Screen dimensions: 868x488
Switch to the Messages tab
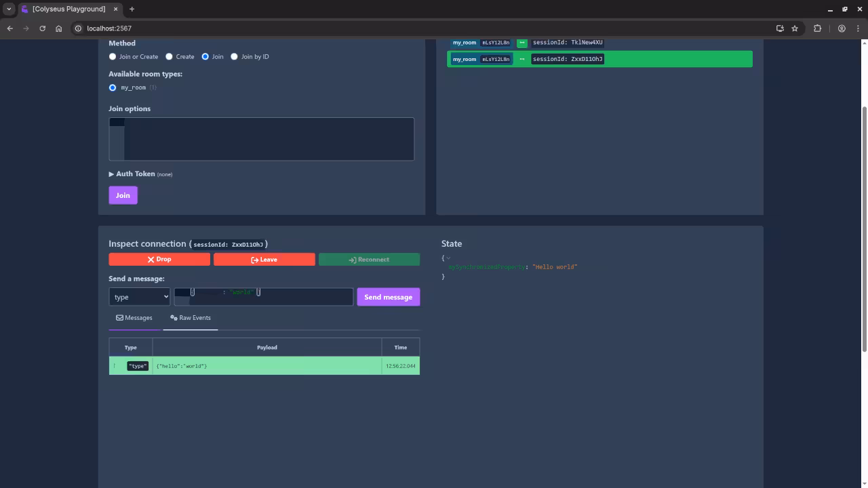pyautogui.click(x=134, y=318)
